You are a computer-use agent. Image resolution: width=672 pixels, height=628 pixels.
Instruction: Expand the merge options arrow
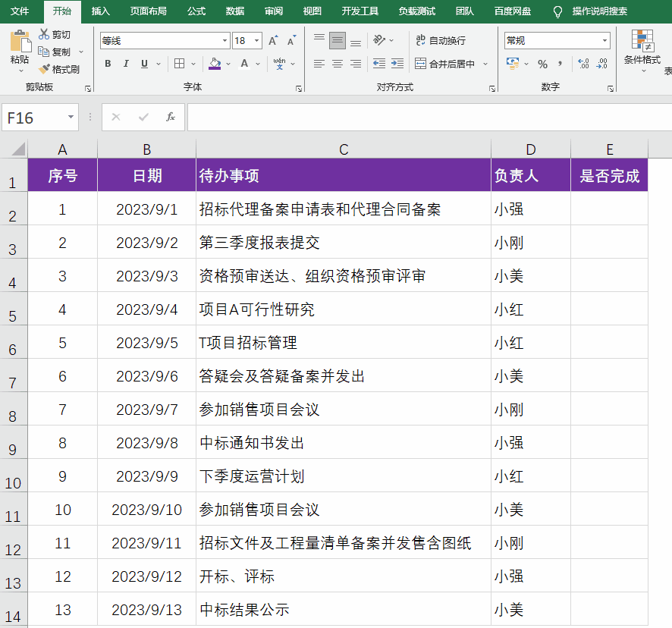coord(485,64)
